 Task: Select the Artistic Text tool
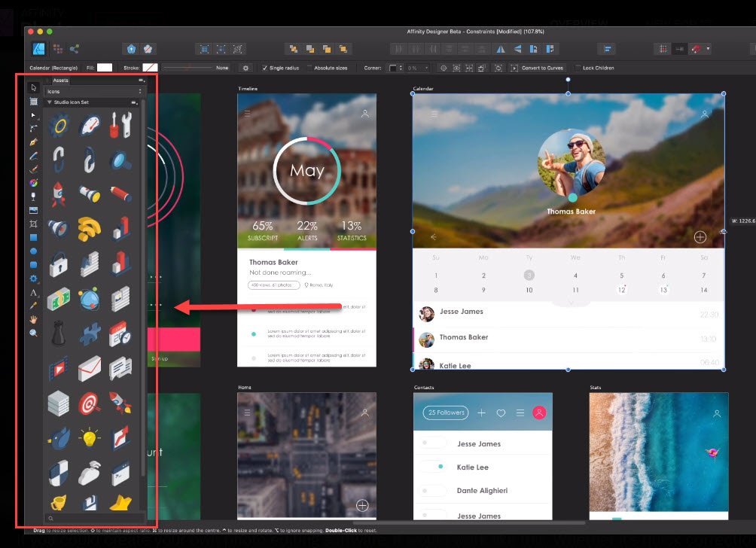click(x=33, y=292)
